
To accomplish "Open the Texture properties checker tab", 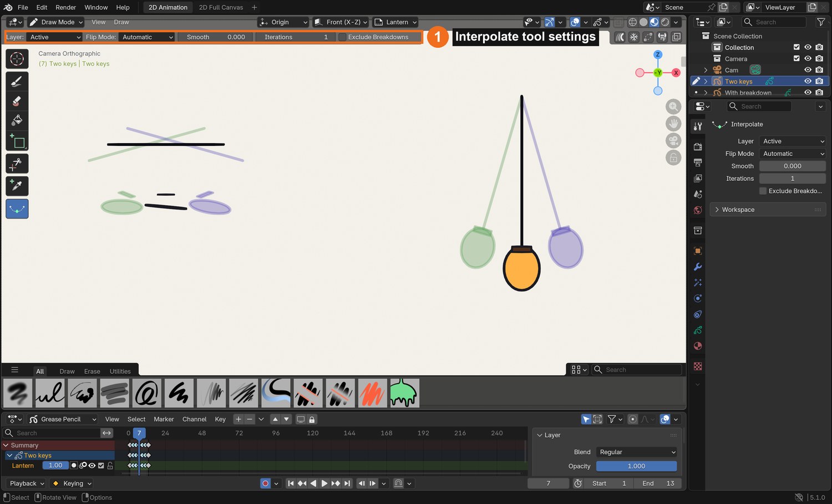I will pos(698,366).
